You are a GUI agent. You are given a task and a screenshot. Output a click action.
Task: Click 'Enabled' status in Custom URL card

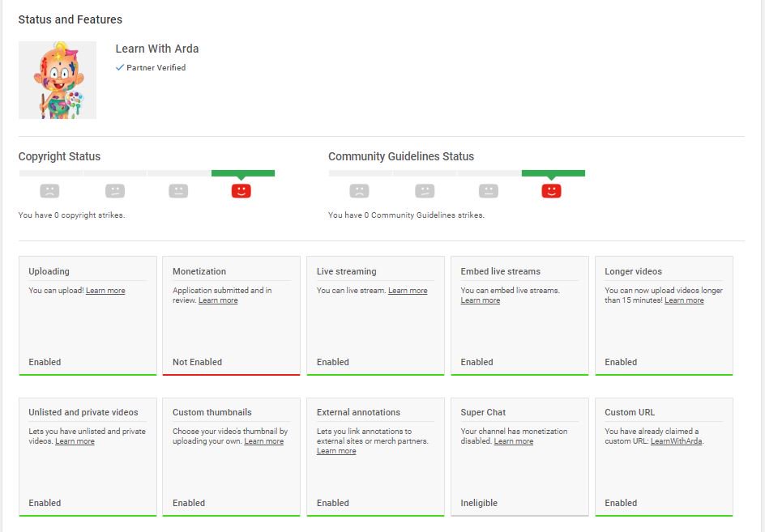pyautogui.click(x=621, y=503)
